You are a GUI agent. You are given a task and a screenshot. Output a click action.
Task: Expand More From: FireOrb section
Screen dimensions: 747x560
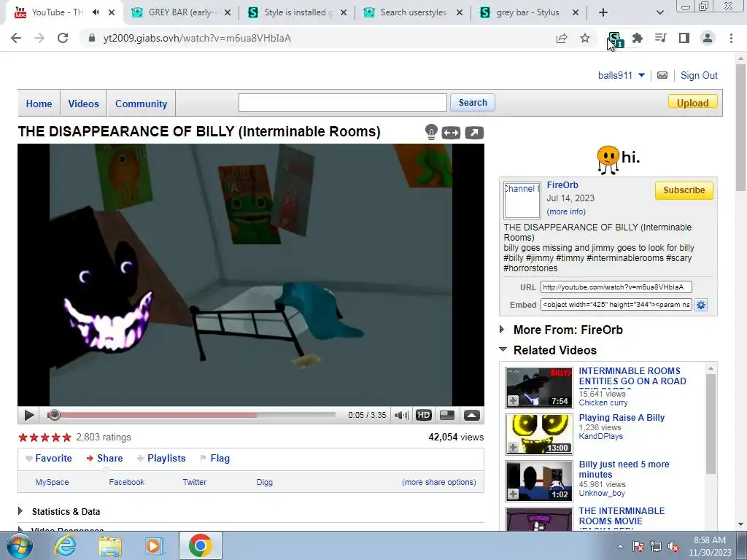(x=502, y=329)
